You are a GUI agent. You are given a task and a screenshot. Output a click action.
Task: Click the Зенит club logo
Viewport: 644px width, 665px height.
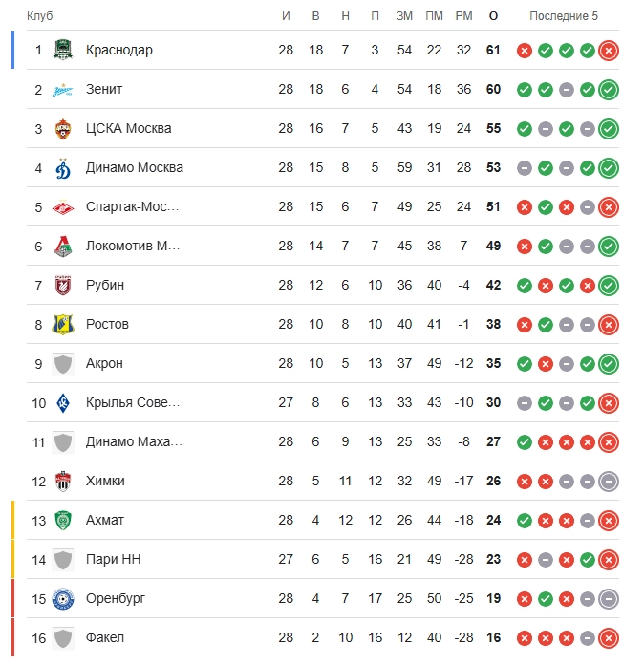(x=63, y=90)
